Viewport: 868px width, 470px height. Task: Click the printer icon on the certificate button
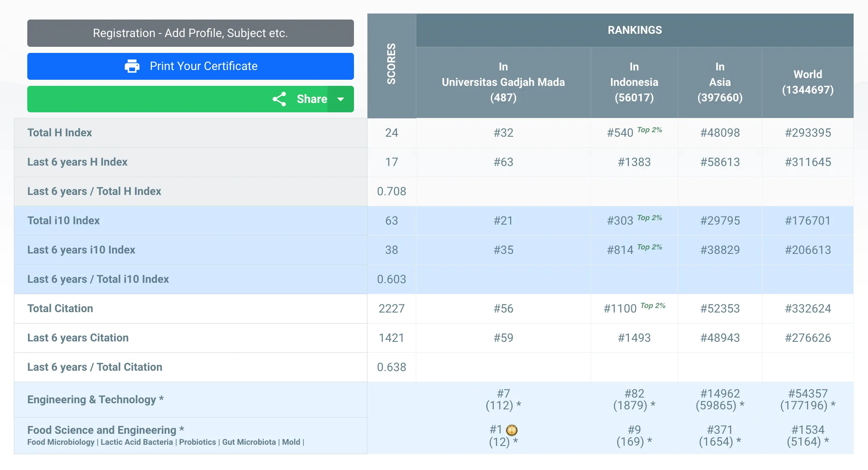tap(132, 66)
